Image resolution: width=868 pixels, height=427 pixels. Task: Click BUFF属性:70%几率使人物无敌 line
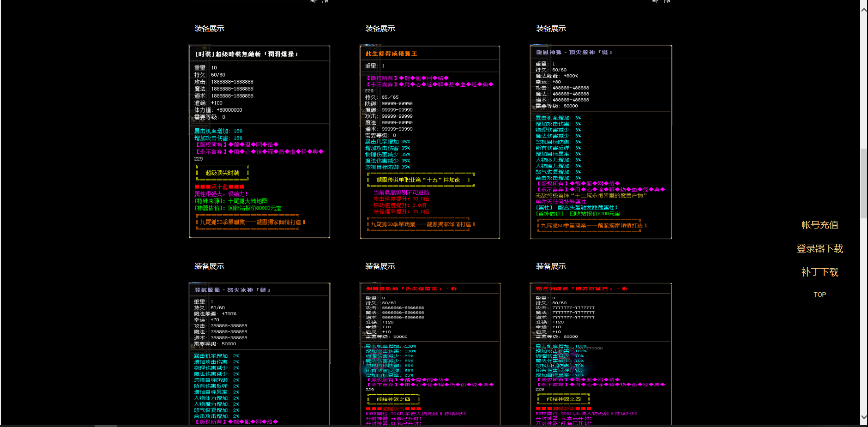coord(416,414)
